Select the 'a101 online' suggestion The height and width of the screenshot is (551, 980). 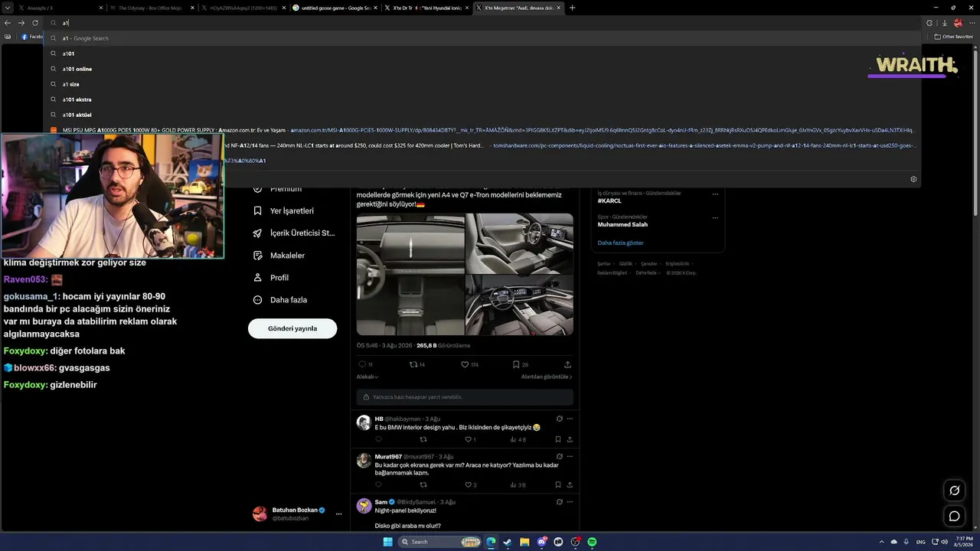click(482, 69)
